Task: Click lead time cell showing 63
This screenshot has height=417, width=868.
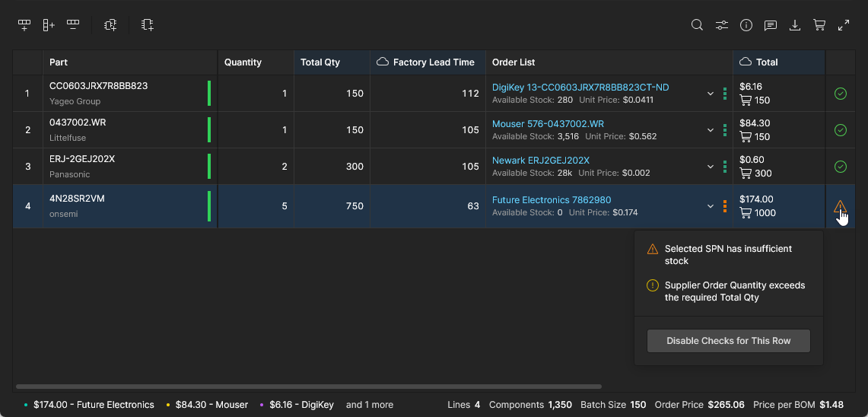Action: [428, 206]
